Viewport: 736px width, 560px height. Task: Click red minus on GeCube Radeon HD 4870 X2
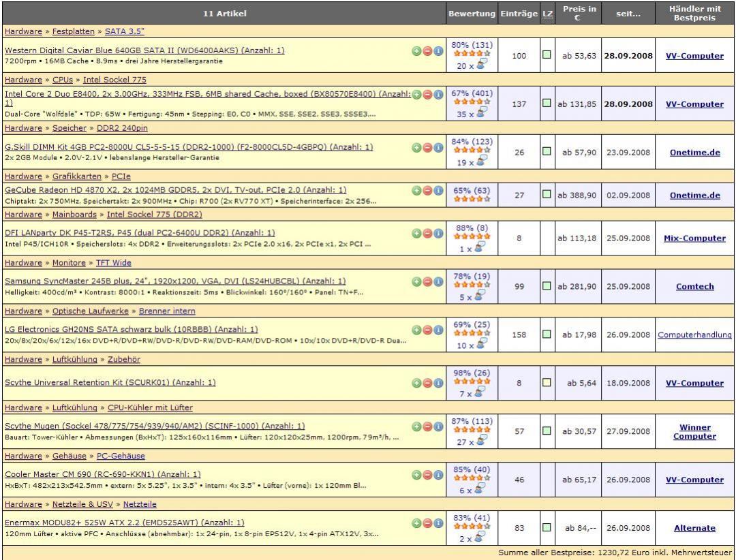tap(427, 191)
